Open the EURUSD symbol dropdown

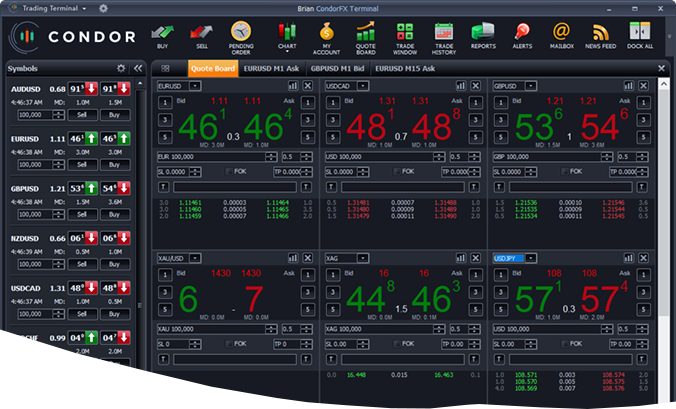(195, 86)
